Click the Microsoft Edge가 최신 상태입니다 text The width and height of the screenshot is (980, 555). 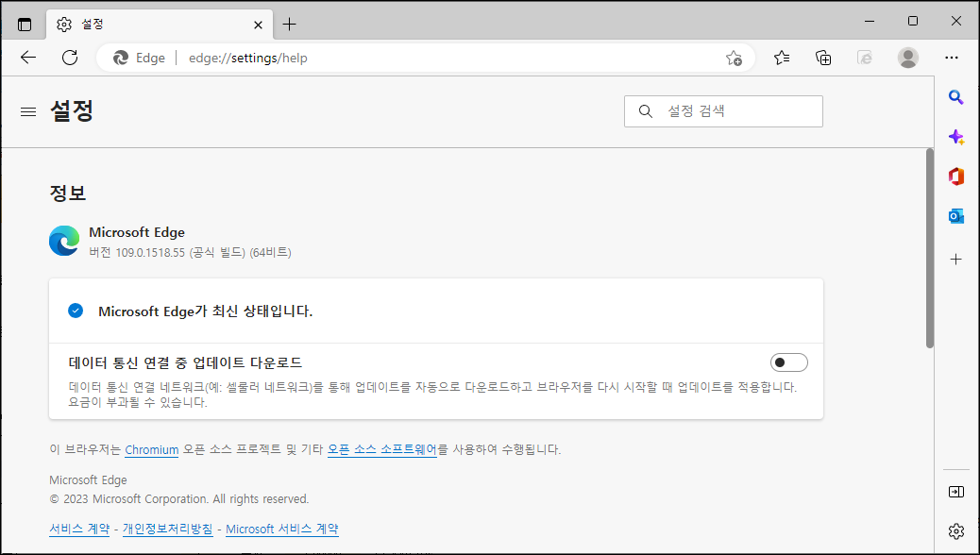click(206, 311)
